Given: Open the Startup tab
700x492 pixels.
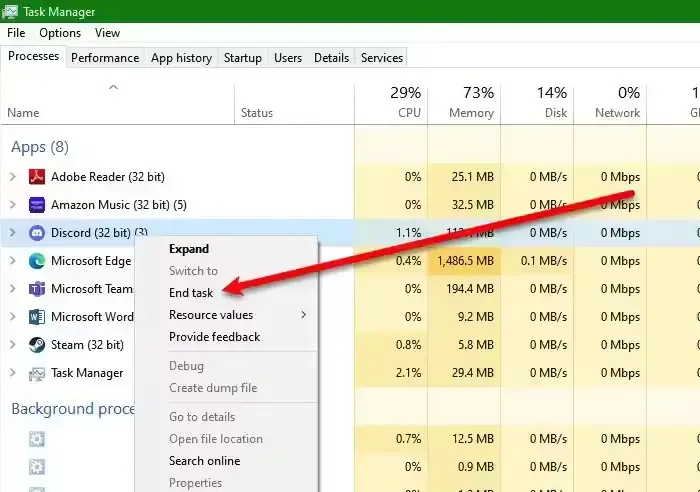Looking at the screenshot, I should pos(242,58).
